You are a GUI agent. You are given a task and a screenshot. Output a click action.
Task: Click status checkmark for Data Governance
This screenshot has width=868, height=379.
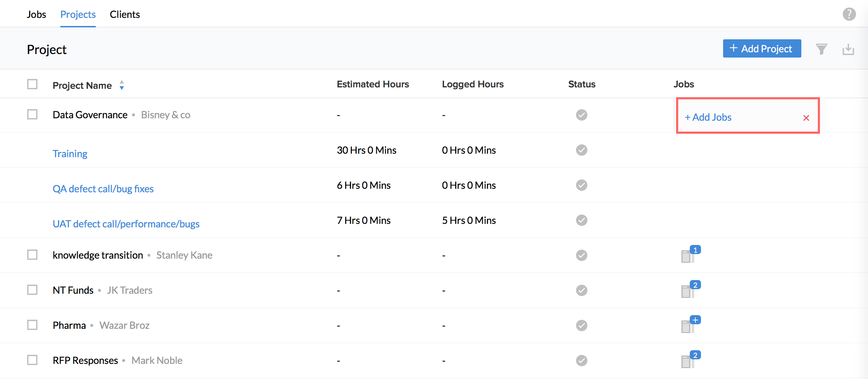(x=581, y=115)
